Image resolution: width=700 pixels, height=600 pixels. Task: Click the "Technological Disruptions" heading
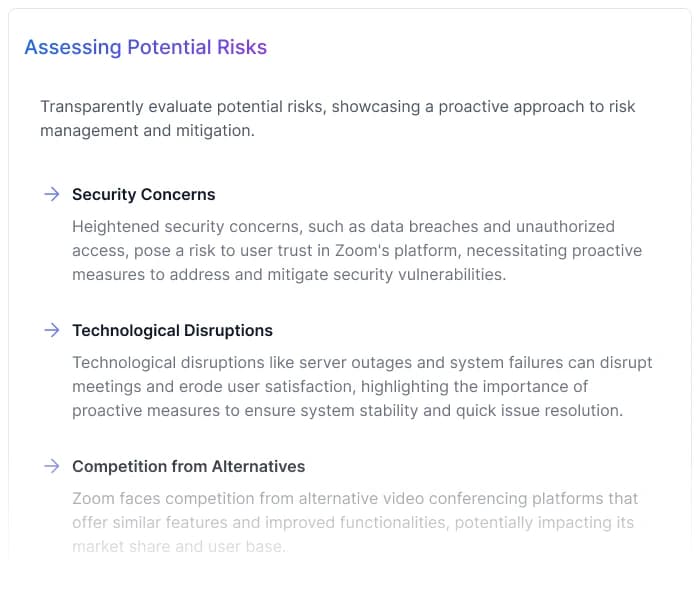[x=172, y=330]
